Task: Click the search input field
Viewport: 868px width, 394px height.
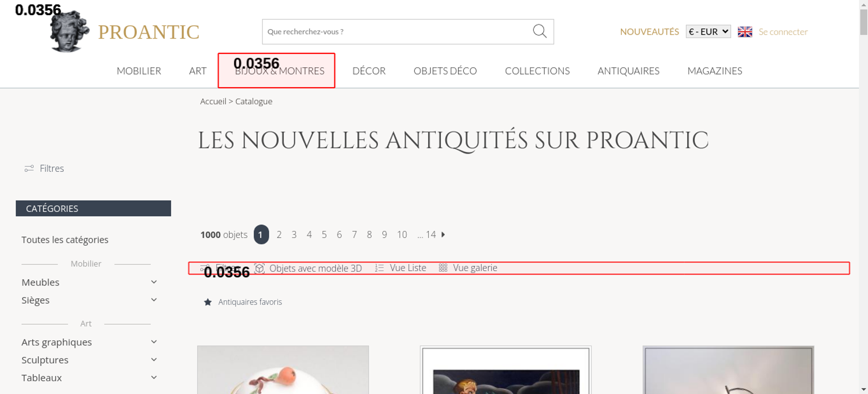Action: tap(395, 32)
